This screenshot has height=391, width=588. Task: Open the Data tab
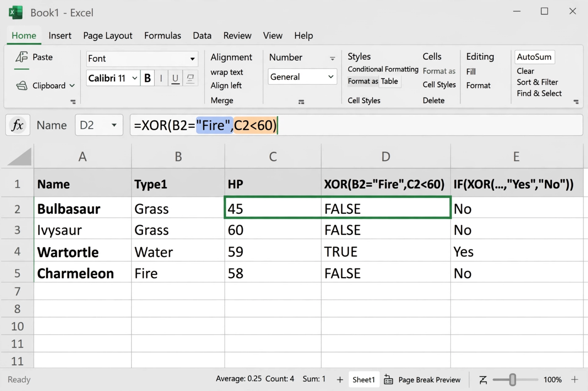tap(202, 36)
